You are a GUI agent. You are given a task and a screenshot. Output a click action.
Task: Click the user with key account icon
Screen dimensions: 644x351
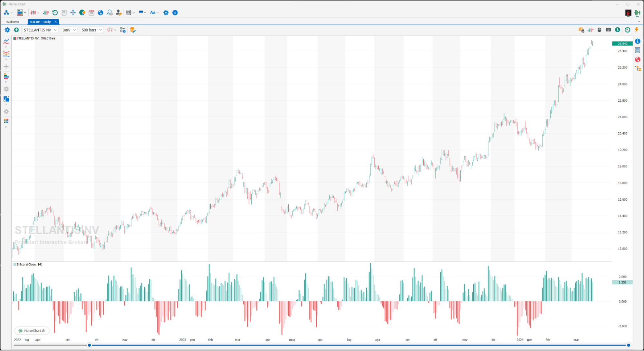(x=119, y=13)
